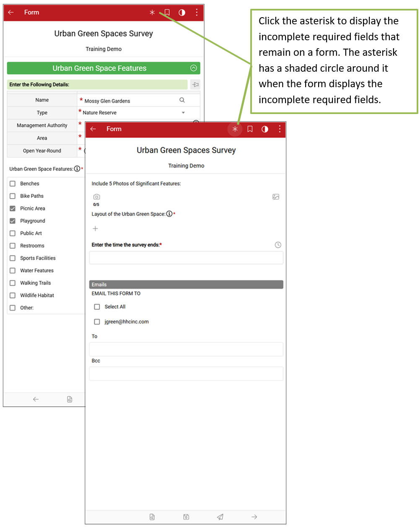
Task: Click the asterisk icon in back Form header
Action: tap(152, 13)
